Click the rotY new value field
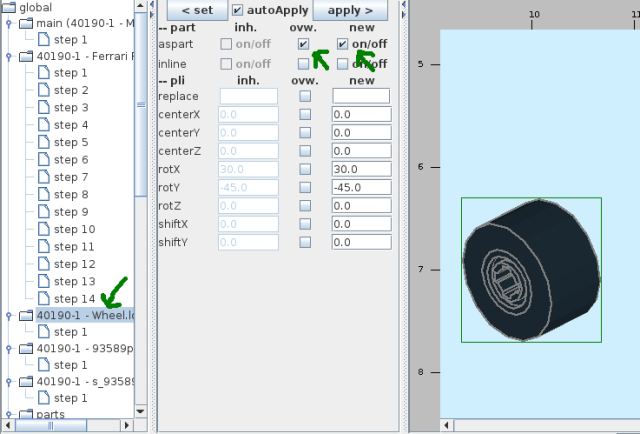The image size is (640, 434). (x=361, y=188)
